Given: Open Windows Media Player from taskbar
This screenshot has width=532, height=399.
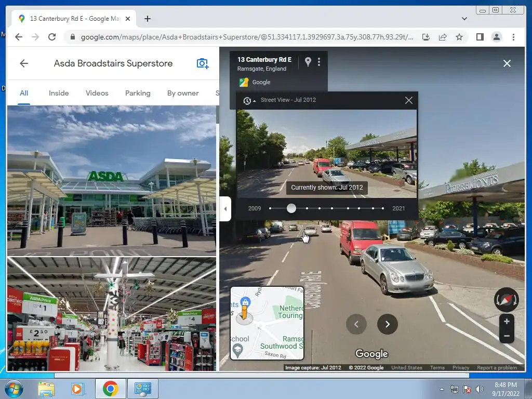Looking at the screenshot, I should [77, 389].
